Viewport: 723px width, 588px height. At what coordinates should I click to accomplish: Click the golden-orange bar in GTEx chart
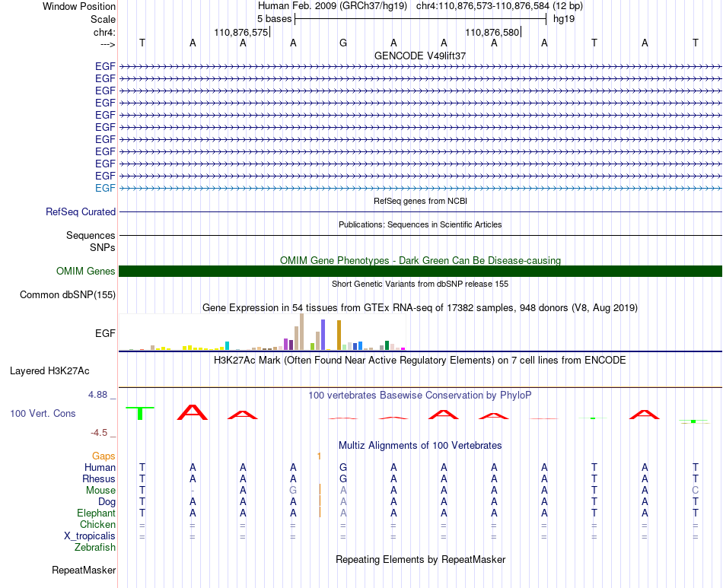coord(339,335)
